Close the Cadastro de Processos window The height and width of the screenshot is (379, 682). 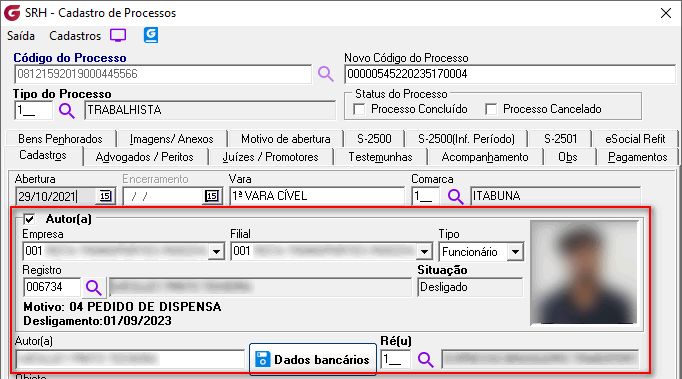665,13
